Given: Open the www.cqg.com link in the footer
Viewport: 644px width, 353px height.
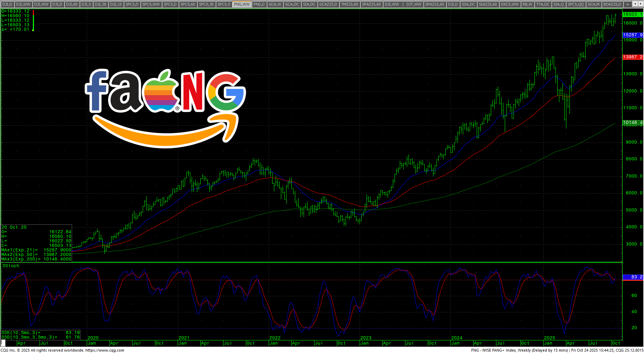Looking at the screenshot, I should click(105, 350).
